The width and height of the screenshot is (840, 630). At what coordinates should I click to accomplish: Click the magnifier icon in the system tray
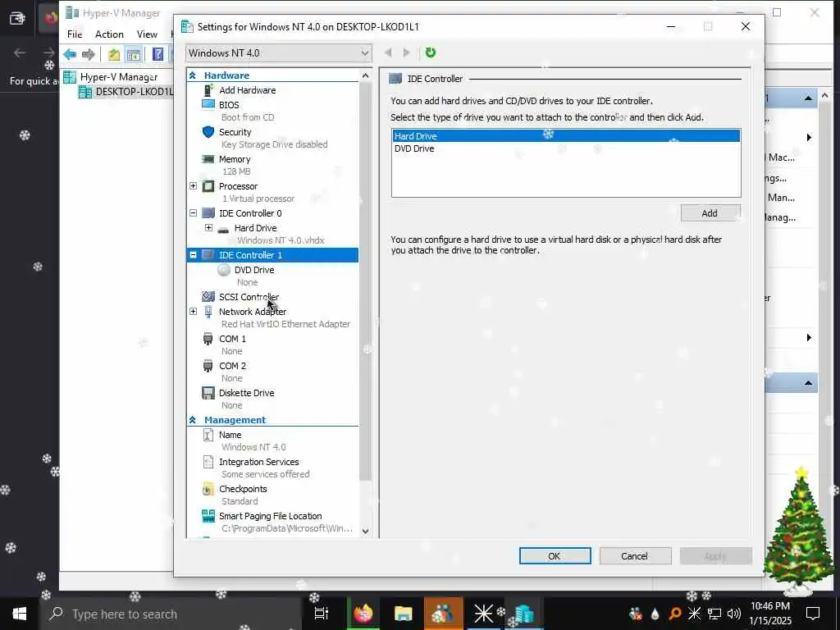675,614
